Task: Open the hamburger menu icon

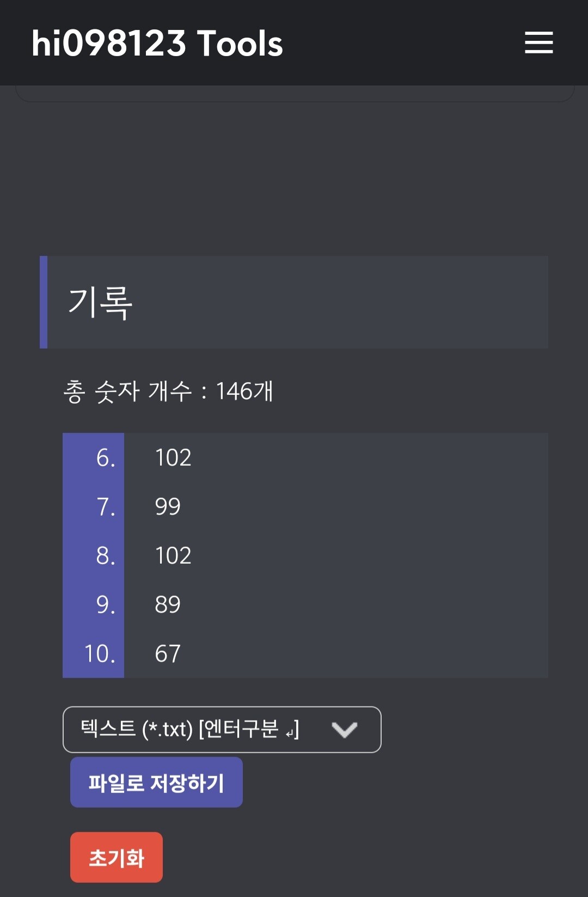Action: click(x=538, y=42)
